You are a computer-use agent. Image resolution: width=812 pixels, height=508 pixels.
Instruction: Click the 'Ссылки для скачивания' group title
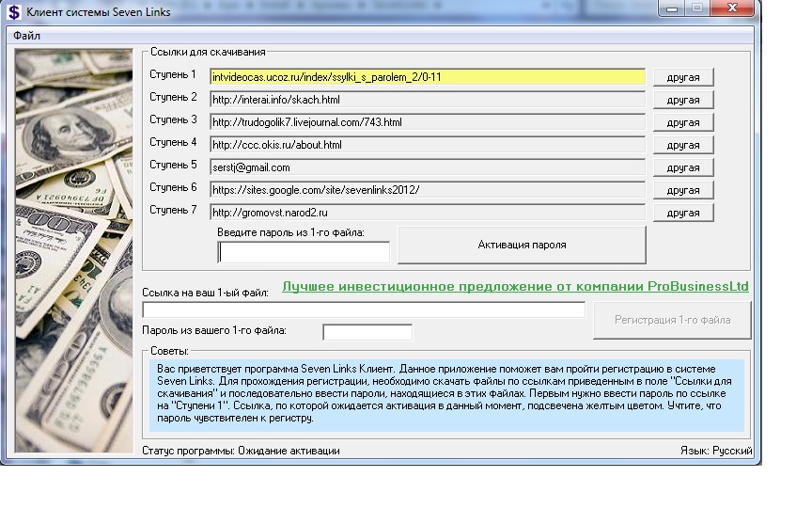[208, 52]
